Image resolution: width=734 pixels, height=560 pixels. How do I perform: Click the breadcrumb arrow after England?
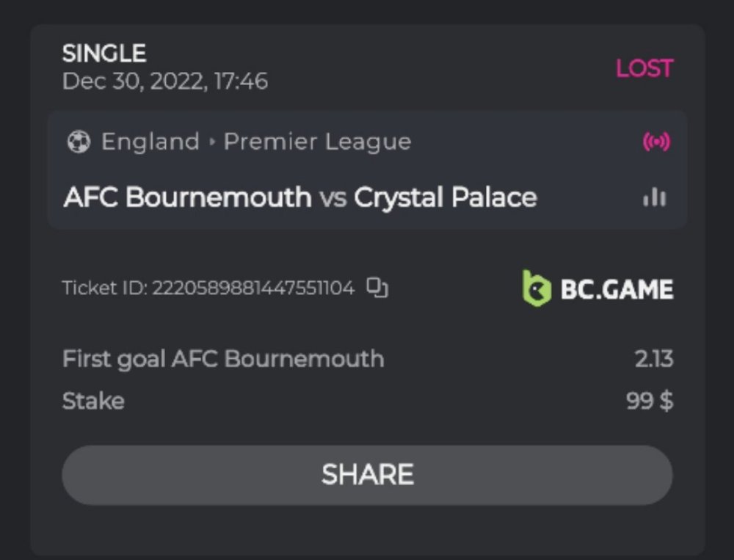[212, 142]
